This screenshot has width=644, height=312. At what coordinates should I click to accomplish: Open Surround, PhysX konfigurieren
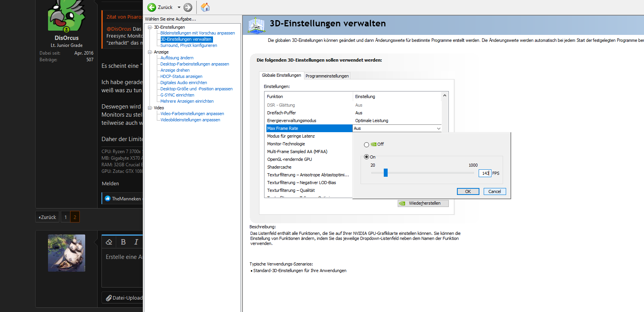[x=189, y=45]
